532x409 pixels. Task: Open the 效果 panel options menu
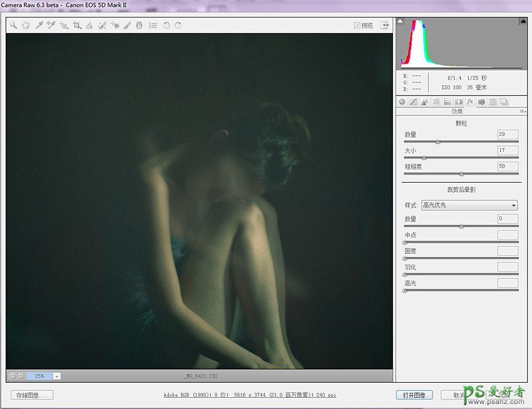[522, 111]
